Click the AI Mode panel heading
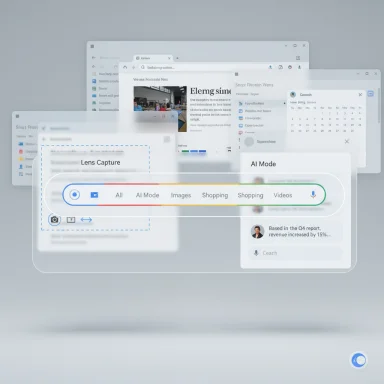The height and width of the screenshot is (384, 384). 263,164
